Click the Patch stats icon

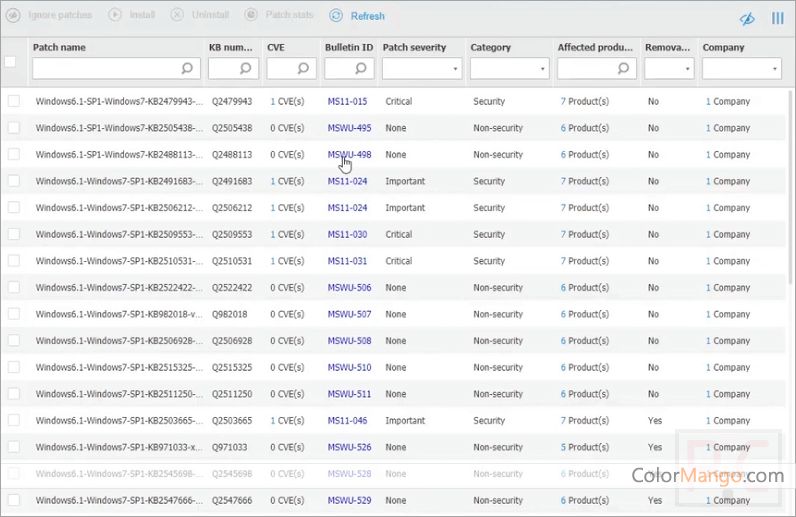click(x=250, y=16)
